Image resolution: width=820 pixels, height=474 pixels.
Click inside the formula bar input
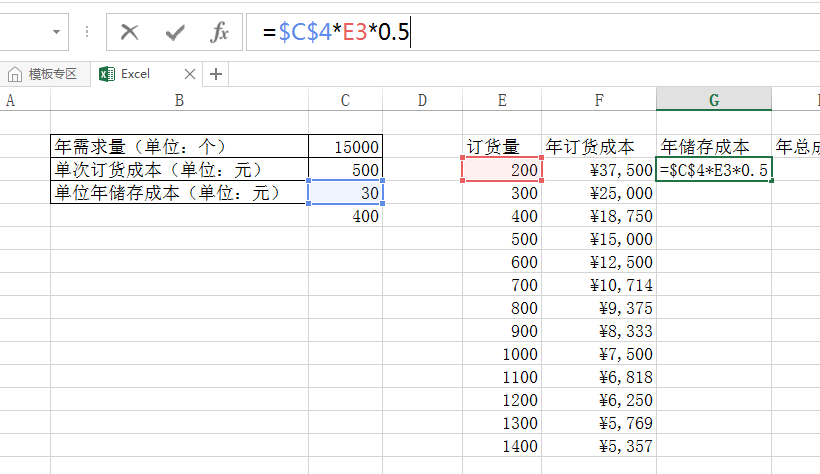[533, 32]
